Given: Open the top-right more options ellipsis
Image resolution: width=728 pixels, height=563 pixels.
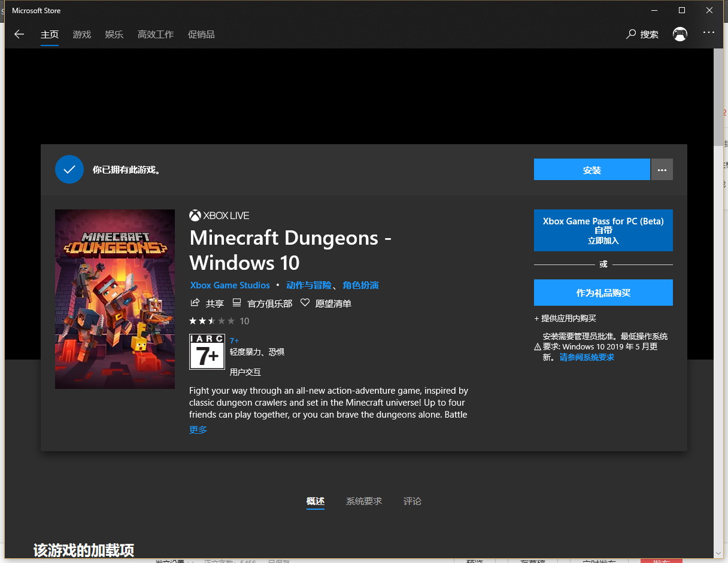Looking at the screenshot, I should [x=709, y=32].
